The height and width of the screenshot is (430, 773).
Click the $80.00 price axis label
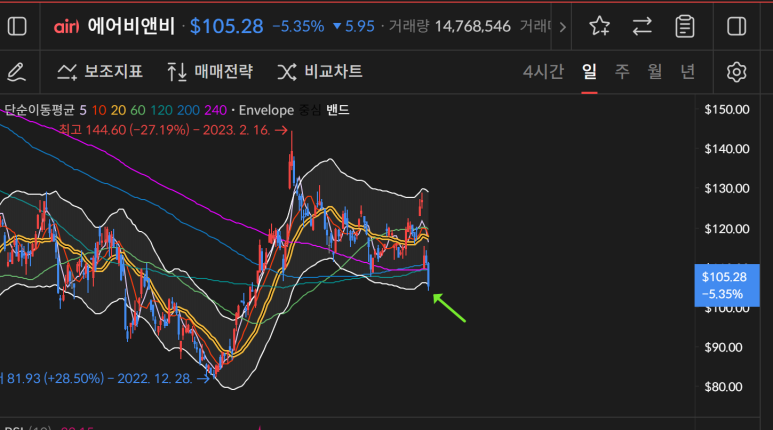723,387
